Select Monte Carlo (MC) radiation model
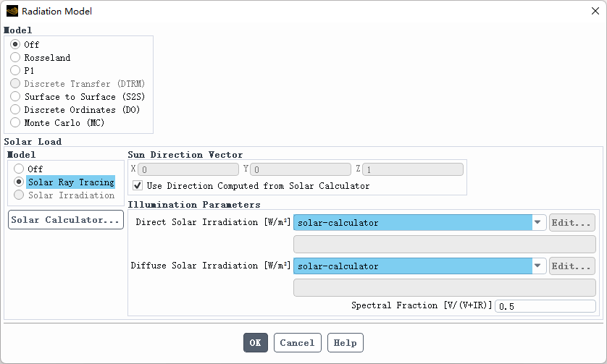This screenshot has height=364, width=607. tap(15, 122)
